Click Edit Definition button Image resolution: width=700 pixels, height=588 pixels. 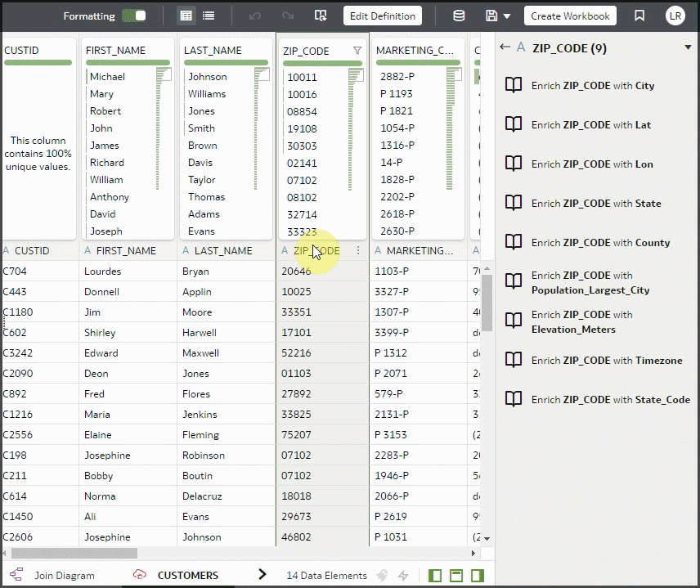tap(383, 16)
